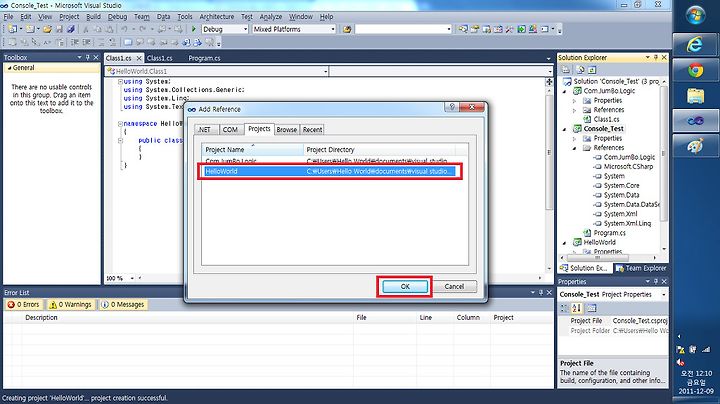
Task: Open Paint from the taskbar
Action: tap(695, 146)
